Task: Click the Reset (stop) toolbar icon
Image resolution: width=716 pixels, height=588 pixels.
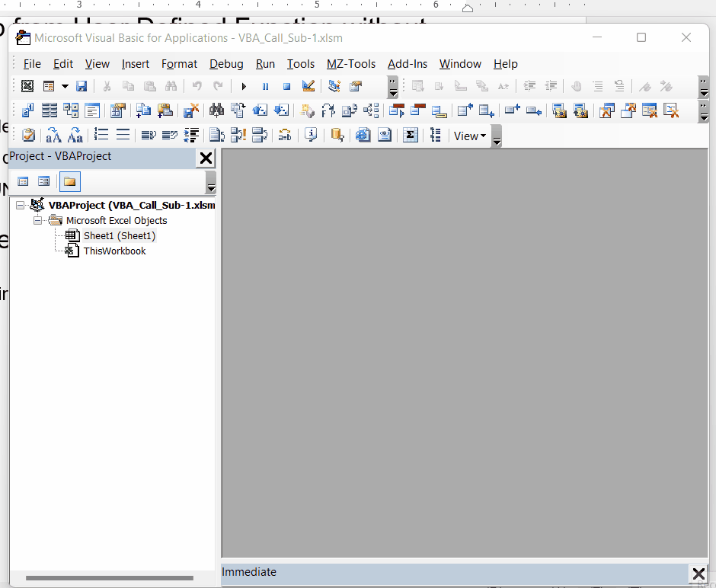Action: tap(286, 86)
